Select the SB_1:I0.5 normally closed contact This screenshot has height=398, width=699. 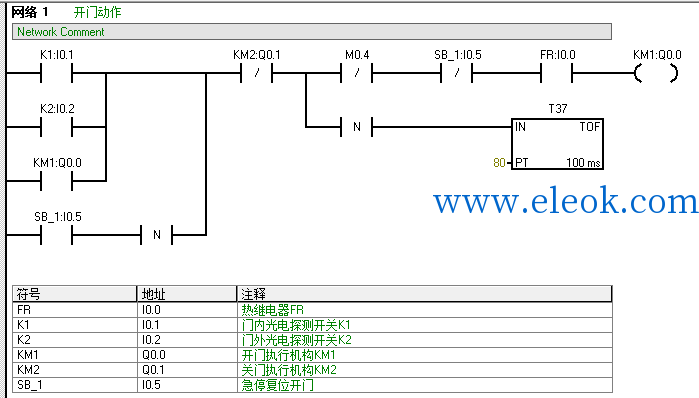(x=456, y=73)
